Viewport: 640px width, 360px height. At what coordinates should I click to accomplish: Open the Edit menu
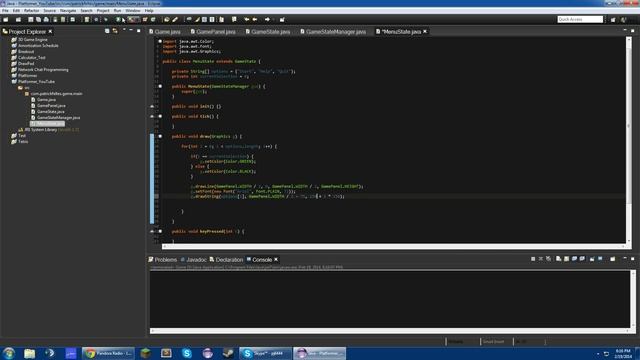pyautogui.click(x=16, y=11)
